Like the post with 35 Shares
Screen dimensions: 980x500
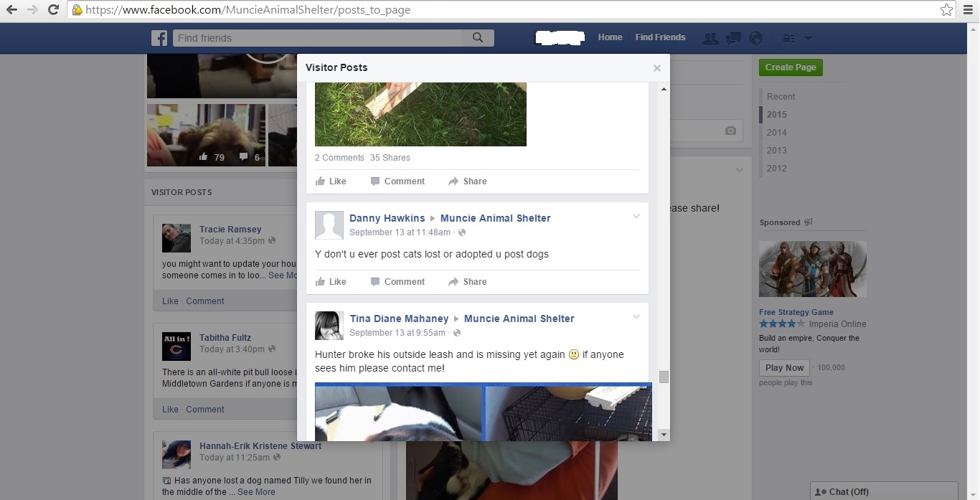click(x=331, y=181)
